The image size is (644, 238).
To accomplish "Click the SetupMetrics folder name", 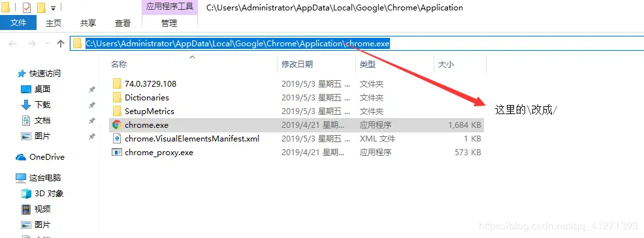I will click(x=150, y=112).
